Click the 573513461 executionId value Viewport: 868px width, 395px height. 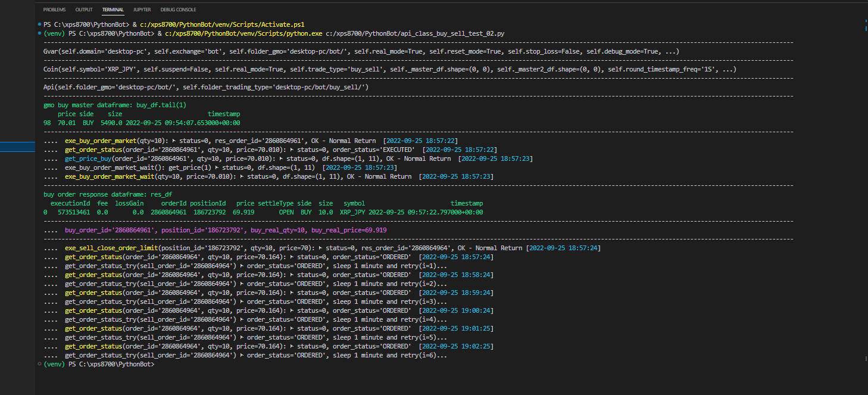pos(74,212)
